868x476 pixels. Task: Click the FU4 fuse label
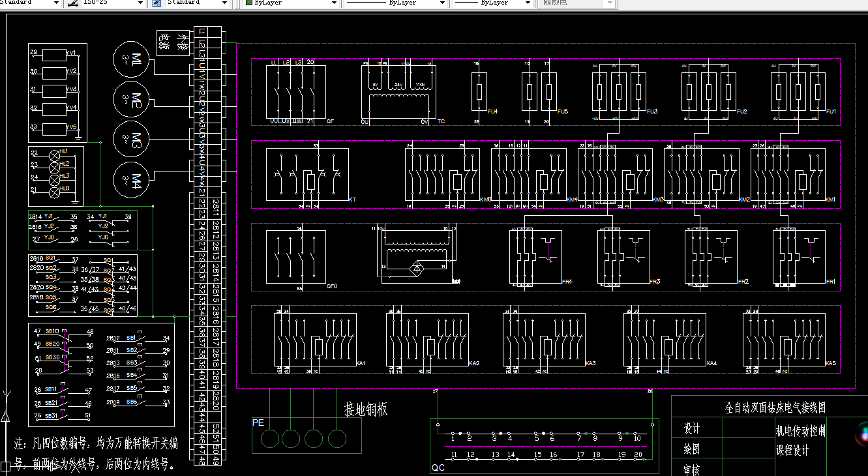coord(494,112)
